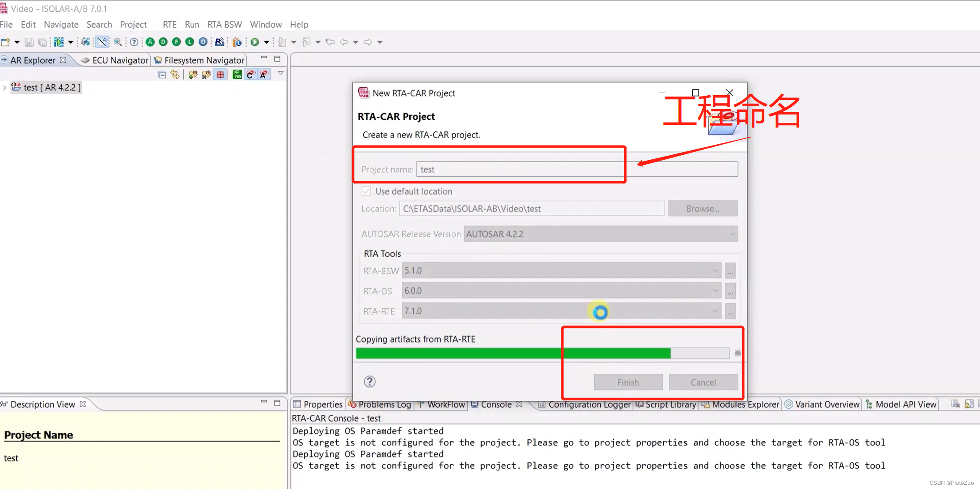Click the blue circular O toolbar icon

click(203, 42)
